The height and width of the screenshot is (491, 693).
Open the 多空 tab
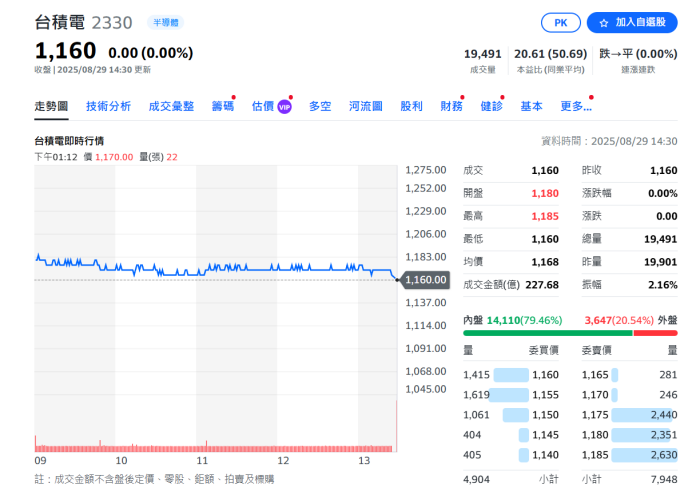(x=320, y=106)
